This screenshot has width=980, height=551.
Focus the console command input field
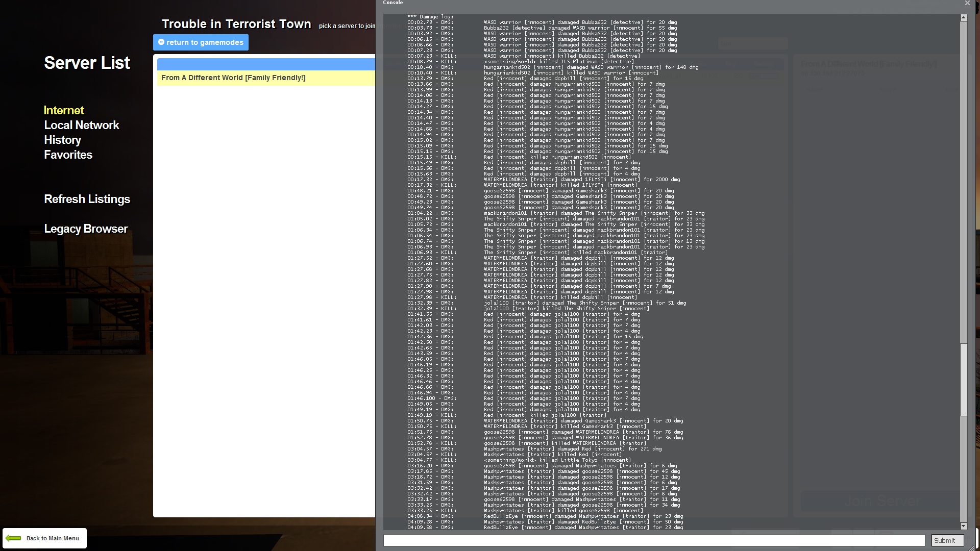pyautogui.click(x=654, y=540)
